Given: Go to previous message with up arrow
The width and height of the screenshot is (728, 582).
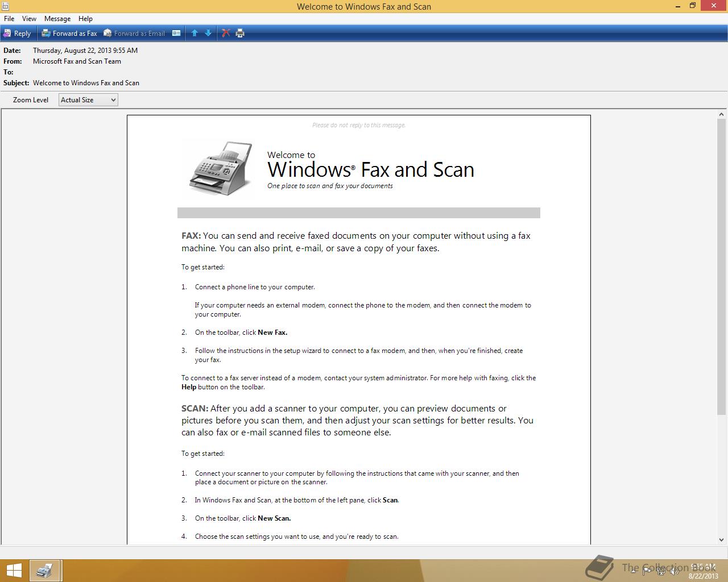Looking at the screenshot, I should click(x=195, y=34).
